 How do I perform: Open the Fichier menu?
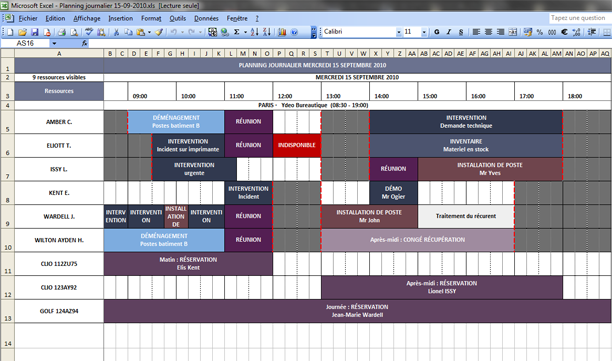(28, 18)
